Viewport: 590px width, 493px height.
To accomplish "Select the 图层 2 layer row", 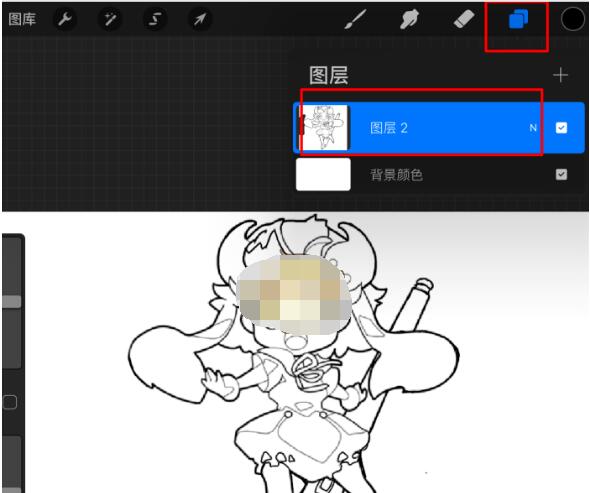I will point(439,128).
